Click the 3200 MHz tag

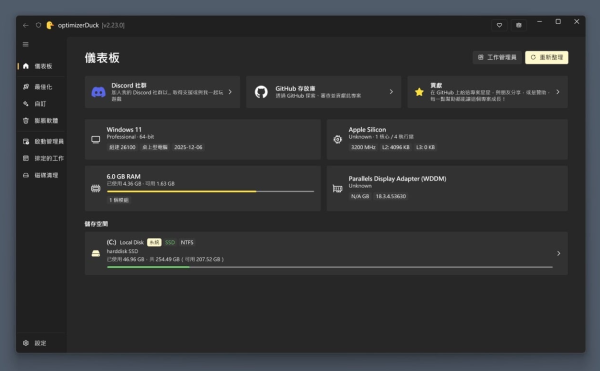tap(363, 147)
